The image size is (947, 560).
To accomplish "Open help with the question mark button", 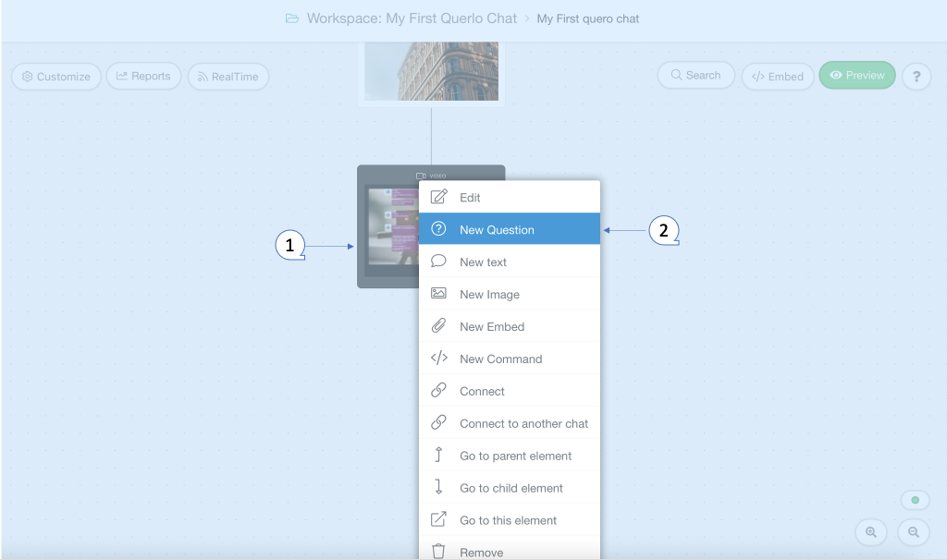I will 916,77.
